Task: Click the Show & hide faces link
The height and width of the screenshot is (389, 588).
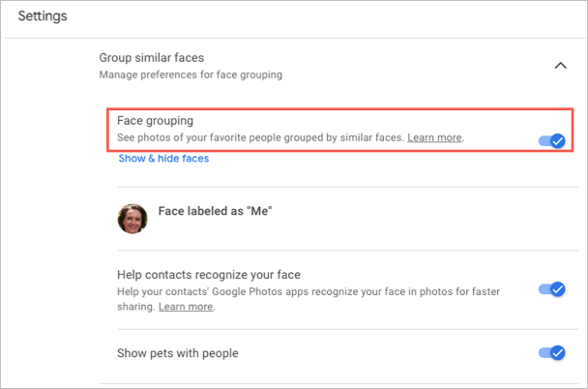Action: [163, 159]
